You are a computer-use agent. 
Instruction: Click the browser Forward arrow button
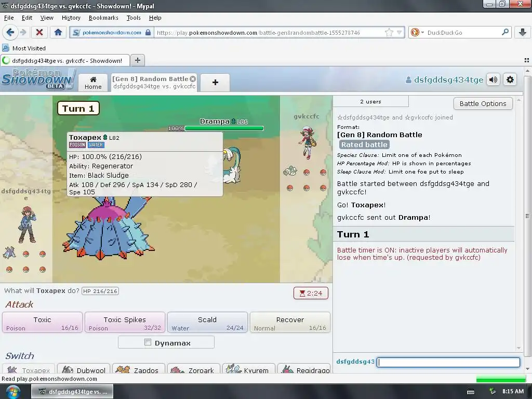tap(23, 33)
